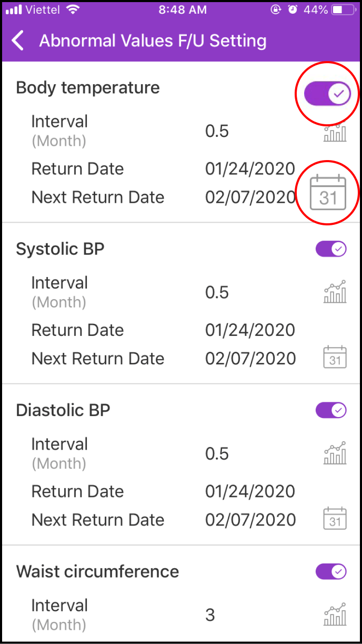Viewport: 362px width, 644px height.
Task: Open Diastolic BP chart icon
Action: [x=335, y=453]
